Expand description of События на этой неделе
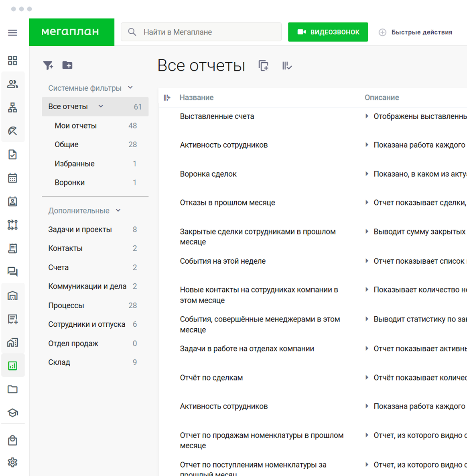Viewport: 467px width, 476px height. point(367,261)
